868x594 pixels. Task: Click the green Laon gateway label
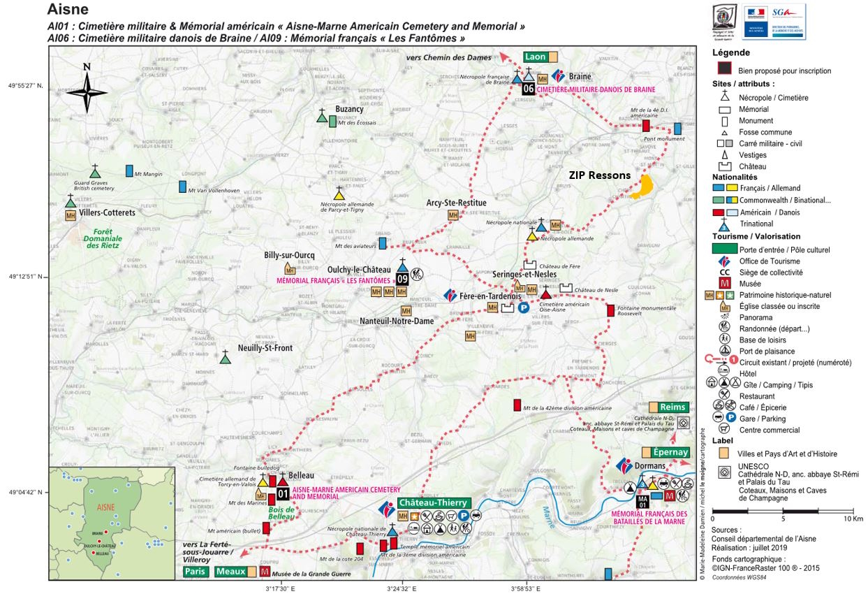[534, 57]
